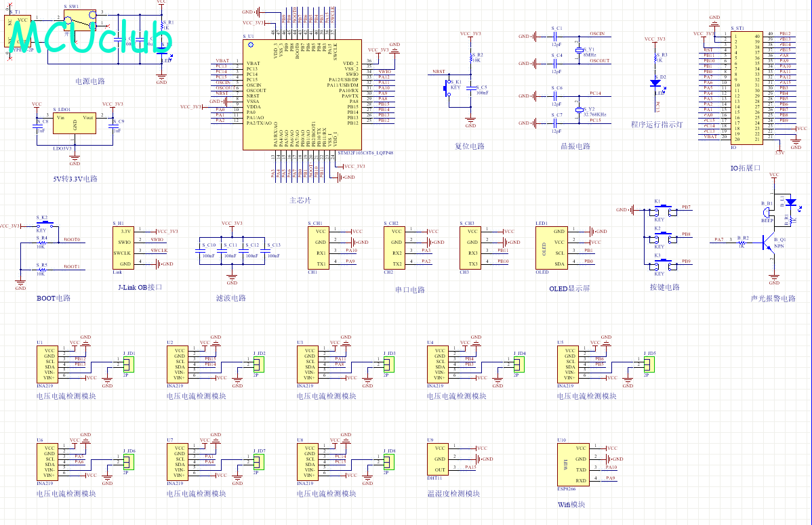The height and width of the screenshot is (525, 812).
Task: Click the S_Y2 32.768KHz crystal symbol
Action: (579, 110)
